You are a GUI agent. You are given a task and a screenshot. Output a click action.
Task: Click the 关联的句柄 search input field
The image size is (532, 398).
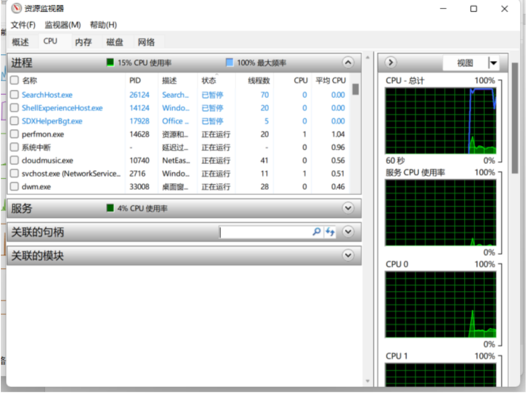click(x=265, y=232)
